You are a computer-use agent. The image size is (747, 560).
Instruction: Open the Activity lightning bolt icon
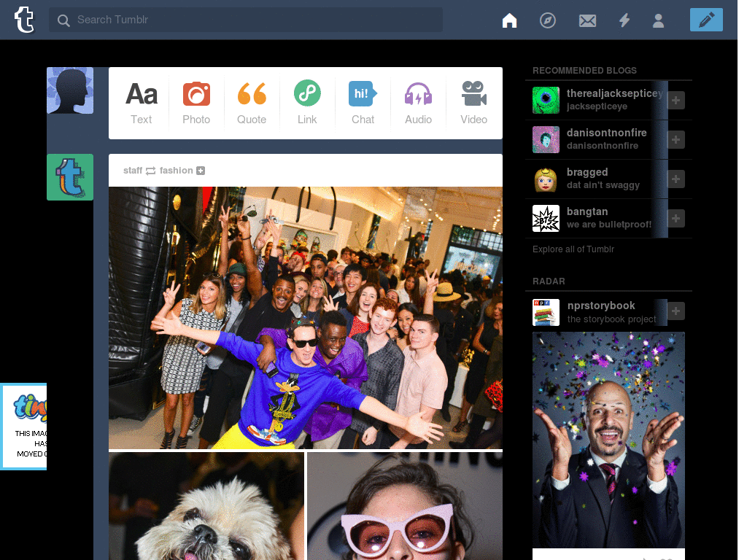624,20
